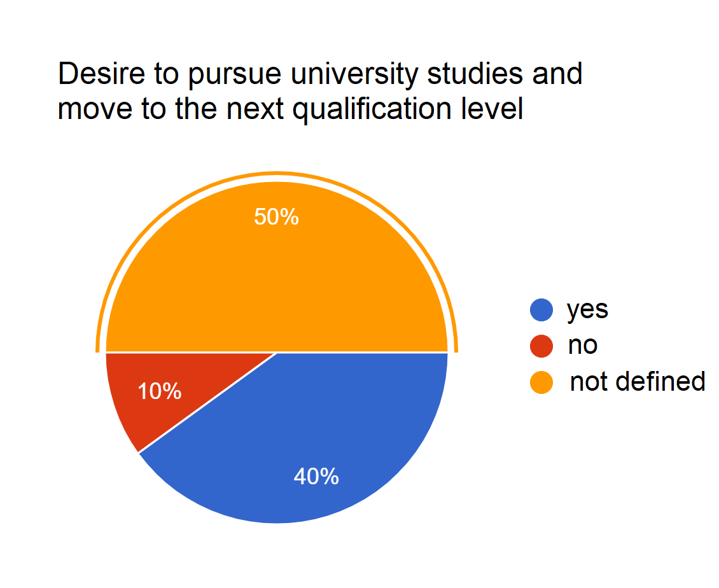Click the title line 'move to the next qualification level'
This screenshot has height=588, width=719.
[290, 109]
